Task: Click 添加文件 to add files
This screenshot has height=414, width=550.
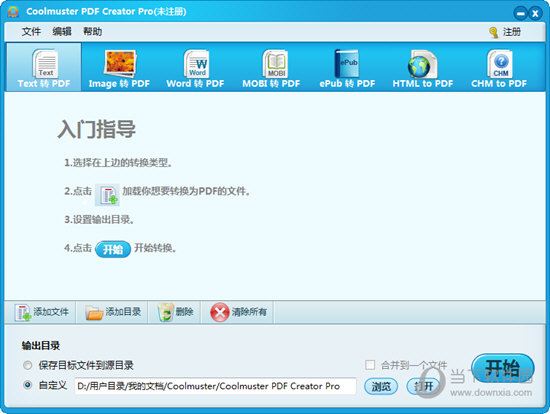Action: (41, 312)
